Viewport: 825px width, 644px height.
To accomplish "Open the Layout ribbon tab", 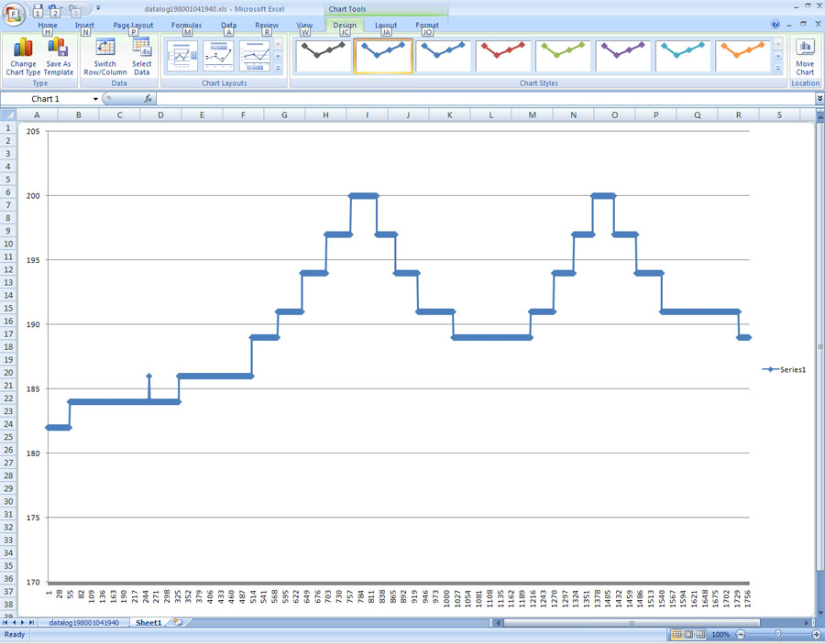I will point(386,26).
